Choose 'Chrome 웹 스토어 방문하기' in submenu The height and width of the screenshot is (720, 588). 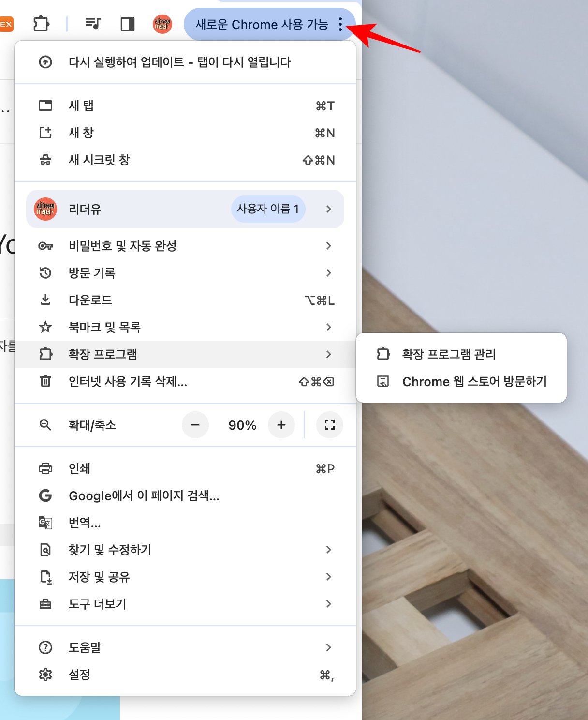click(461, 381)
